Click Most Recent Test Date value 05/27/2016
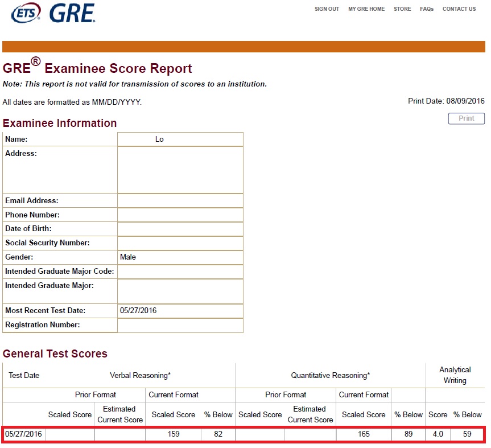 click(138, 310)
